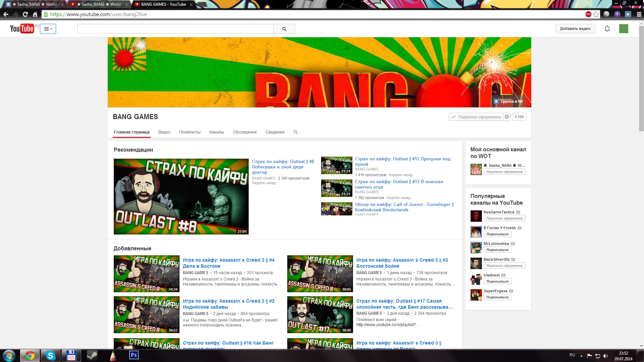The width and height of the screenshot is (644, 362).
Task: Click the YouTube logo
Action: (22, 29)
